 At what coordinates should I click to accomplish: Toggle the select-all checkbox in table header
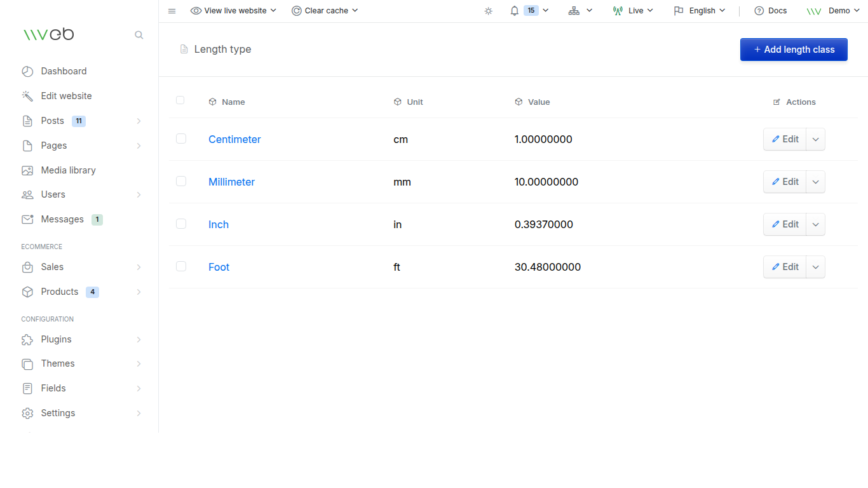pyautogui.click(x=180, y=100)
